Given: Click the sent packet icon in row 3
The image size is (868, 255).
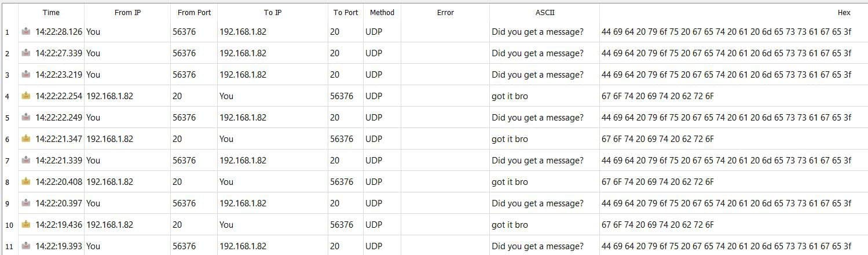Looking at the screenshot, I should 25,75.
